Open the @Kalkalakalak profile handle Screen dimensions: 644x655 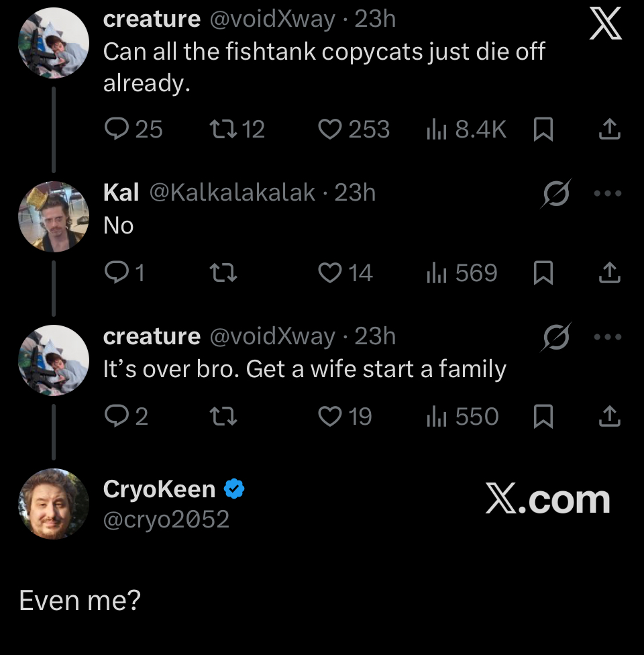pyautogui.click(x=232, y=193)
